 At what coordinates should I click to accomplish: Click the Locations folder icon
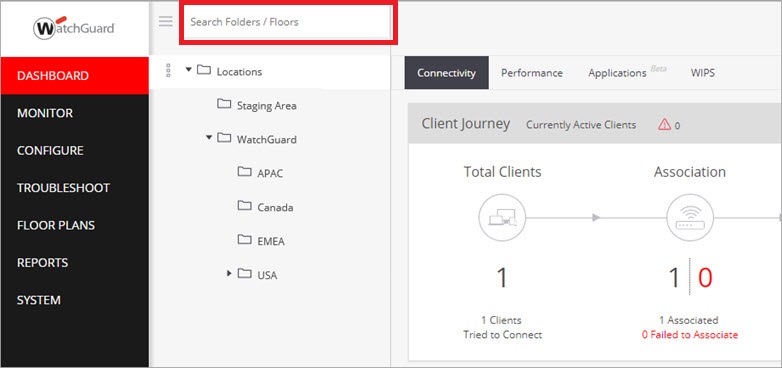click(203, 70)
